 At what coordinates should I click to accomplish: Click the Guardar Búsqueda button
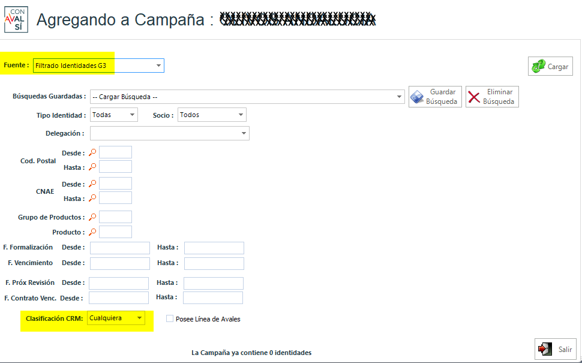[x=435, y=97]
